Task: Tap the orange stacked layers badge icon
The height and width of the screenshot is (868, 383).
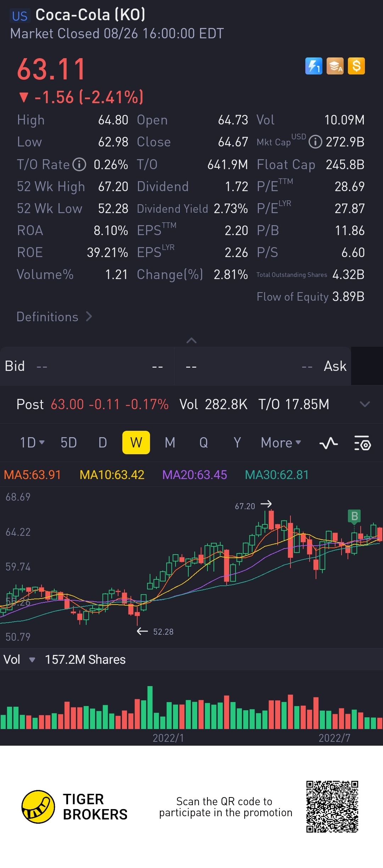Action: click(x=335, y=66)
